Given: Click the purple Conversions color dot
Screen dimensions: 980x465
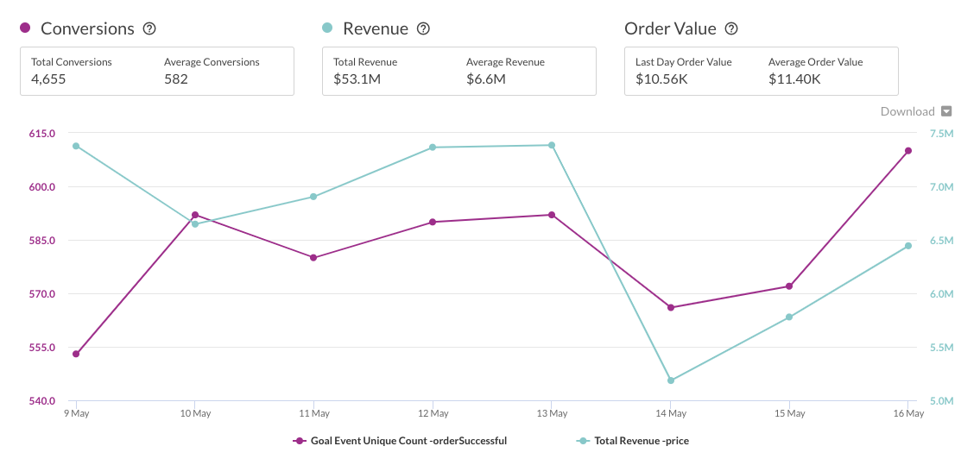Looking at the screenshot, I should click(x=25, y=28).
